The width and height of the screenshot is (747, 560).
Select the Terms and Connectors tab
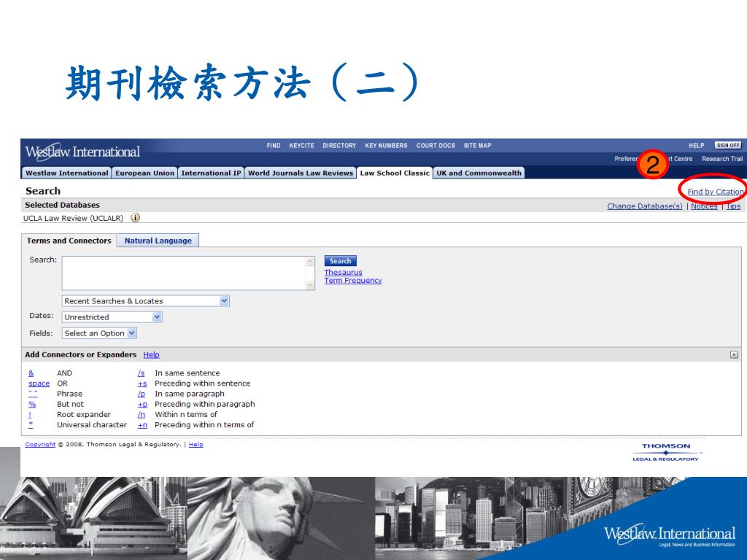(x=69, y=241)
